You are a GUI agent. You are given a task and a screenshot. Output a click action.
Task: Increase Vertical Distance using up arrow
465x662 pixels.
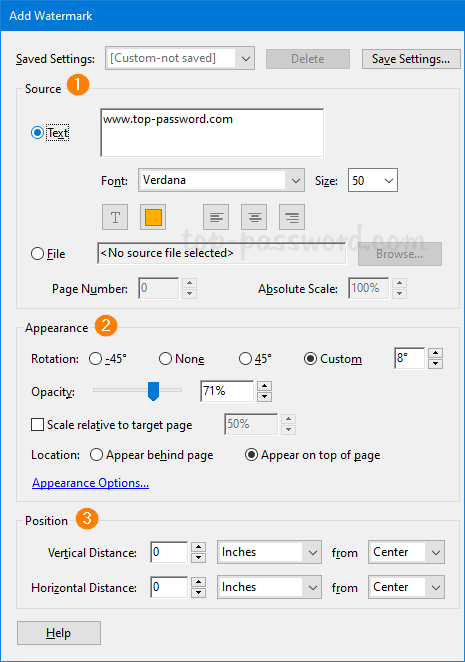(x=198, y=548)
